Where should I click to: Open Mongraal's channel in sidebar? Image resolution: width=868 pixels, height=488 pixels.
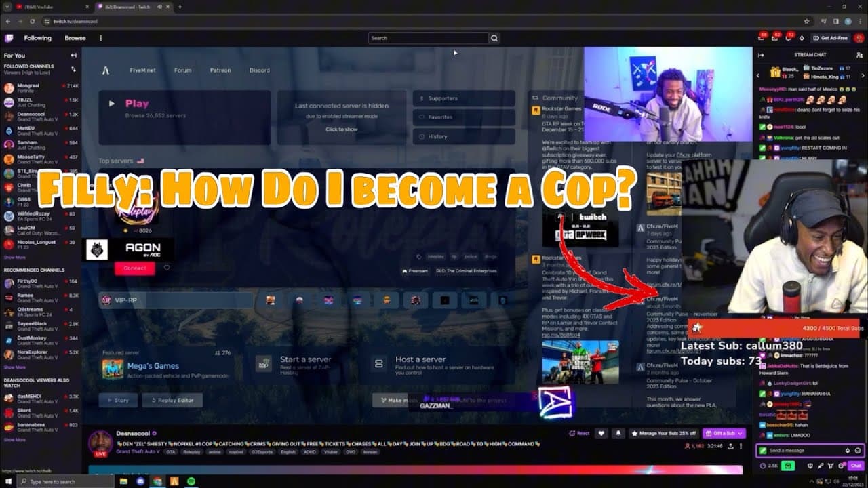click(41, 88)
